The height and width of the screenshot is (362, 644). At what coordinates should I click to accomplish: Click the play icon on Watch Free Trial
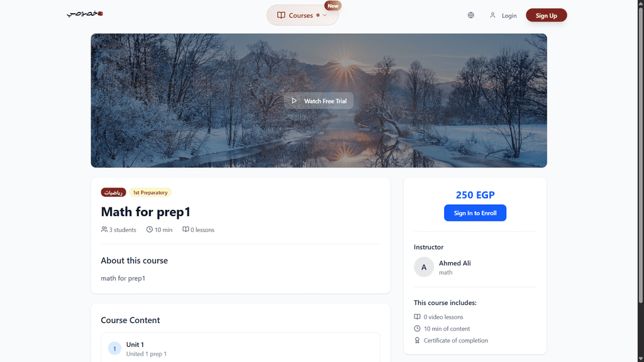coord(294,101)
